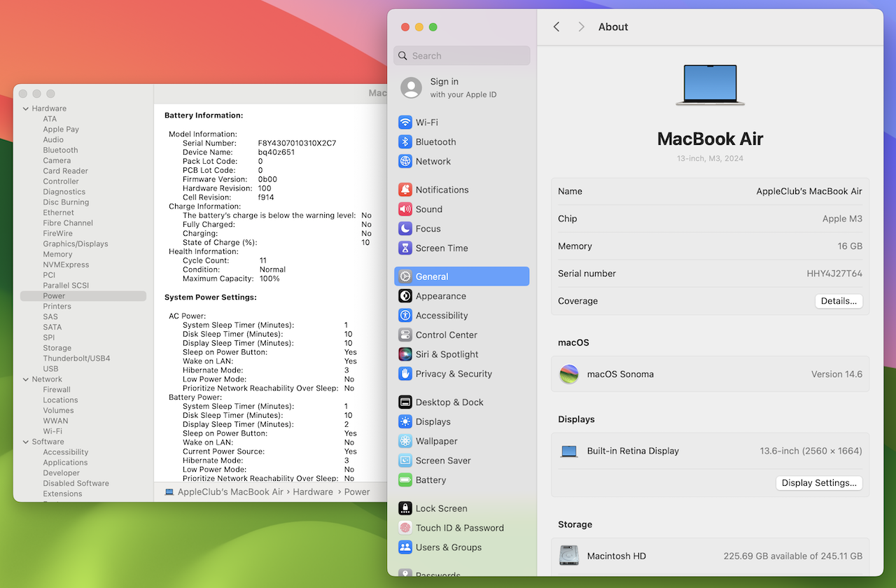
Task: Click the Search field in System Settings
Action: [x=462, y=56]
